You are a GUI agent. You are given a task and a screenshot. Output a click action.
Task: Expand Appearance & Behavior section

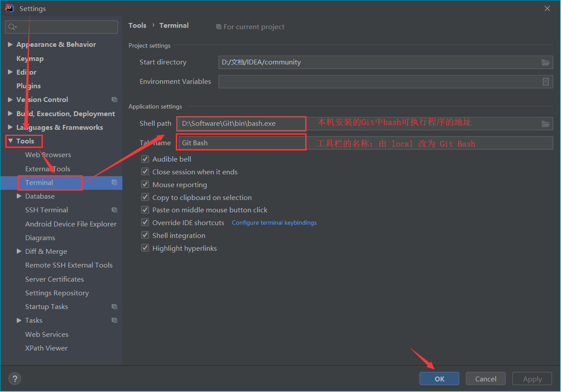pos(10,44)
